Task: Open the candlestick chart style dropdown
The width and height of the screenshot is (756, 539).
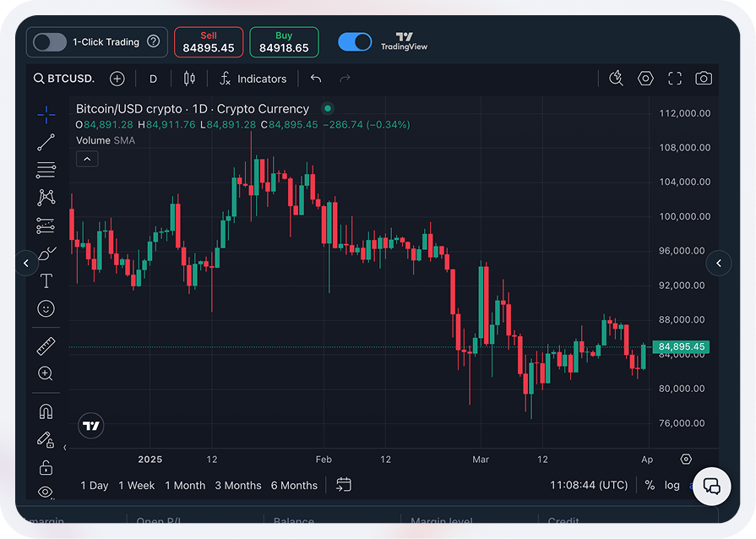Action: [x=189, y=79]
